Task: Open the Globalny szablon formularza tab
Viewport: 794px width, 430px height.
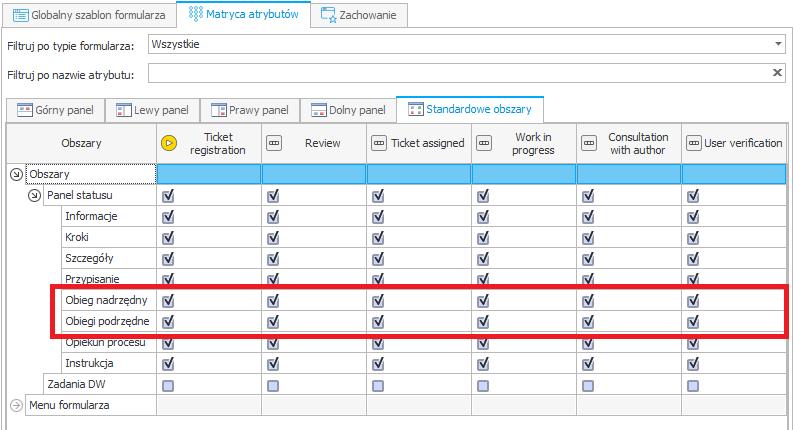Action: 89,15
